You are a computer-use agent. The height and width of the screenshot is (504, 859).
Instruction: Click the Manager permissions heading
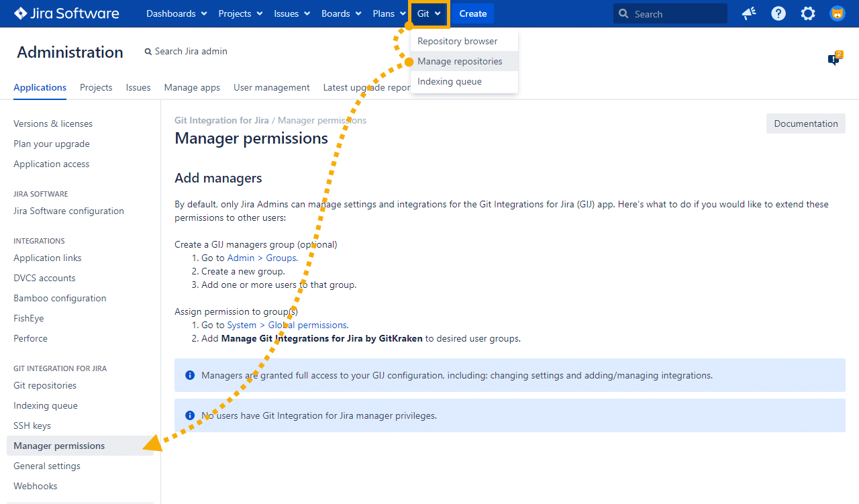tap(252, 138)
